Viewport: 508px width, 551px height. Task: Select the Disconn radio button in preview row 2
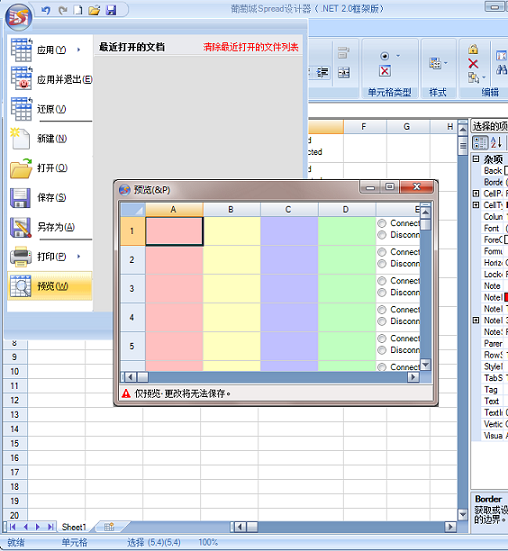pos(382,264)
